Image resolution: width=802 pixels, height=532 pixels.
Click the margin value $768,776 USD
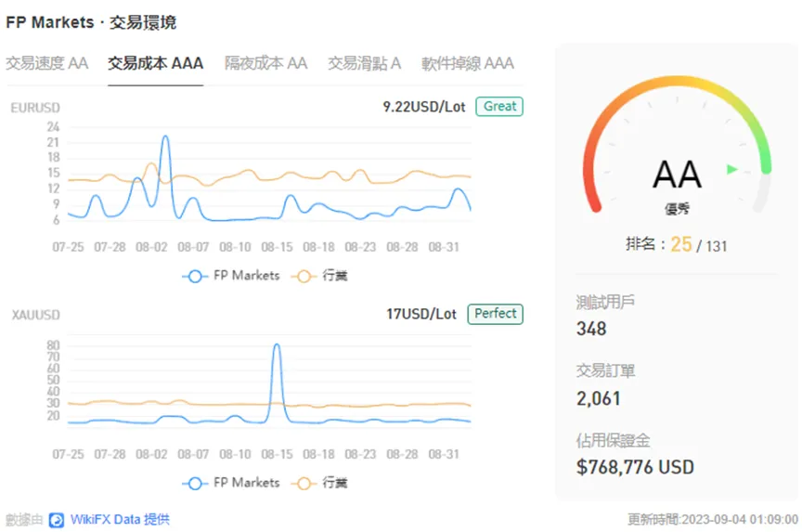click(635, 467)
